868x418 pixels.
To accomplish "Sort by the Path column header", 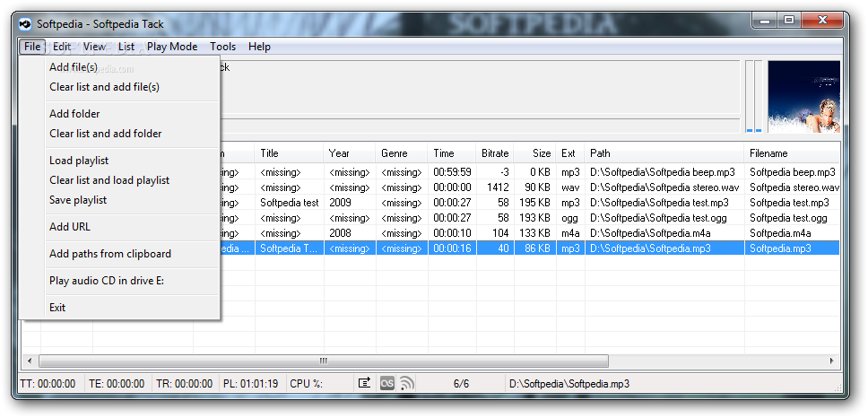I will [x=664, y=153].
